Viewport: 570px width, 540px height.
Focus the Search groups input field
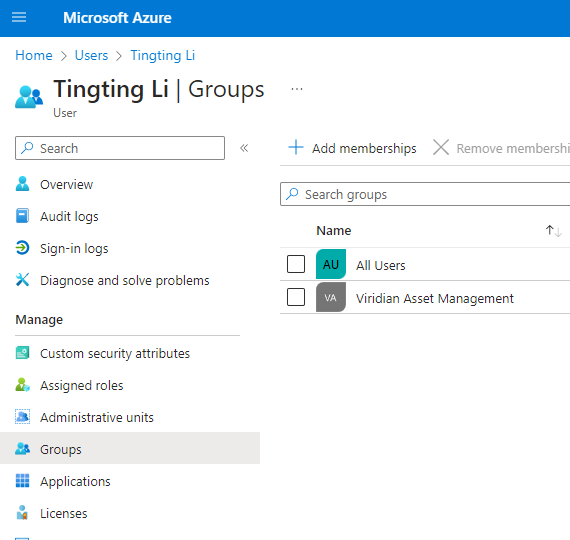[425, 194]
